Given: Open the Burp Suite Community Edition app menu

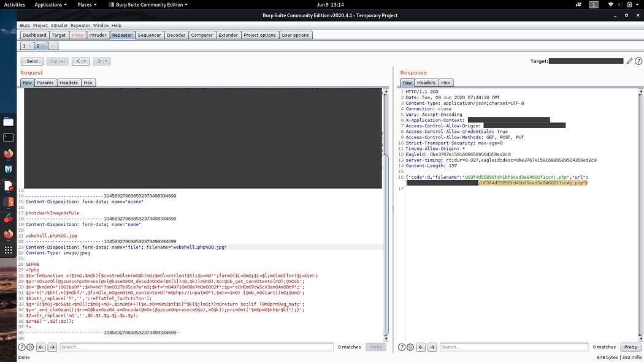Looking at the screenshot, I should (148, 4).
